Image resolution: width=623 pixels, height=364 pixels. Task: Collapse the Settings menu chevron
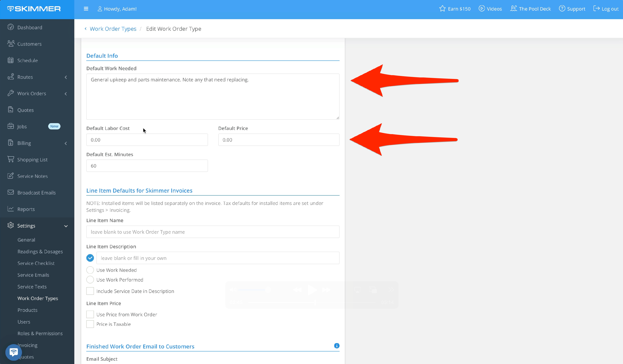[66, 226]
